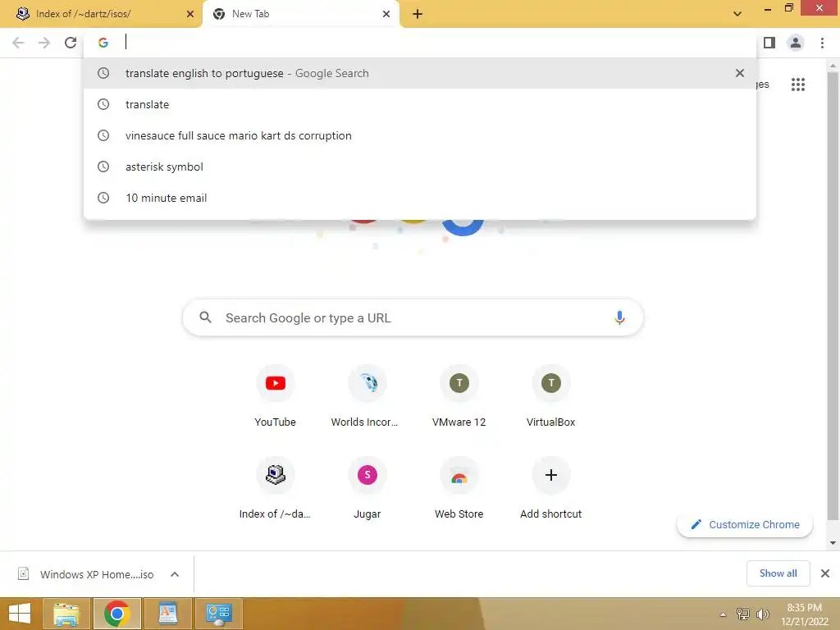This screenshot has height=630, width=840.
Task: Choose the '10 minute email' suggestion
Action: 419,198
